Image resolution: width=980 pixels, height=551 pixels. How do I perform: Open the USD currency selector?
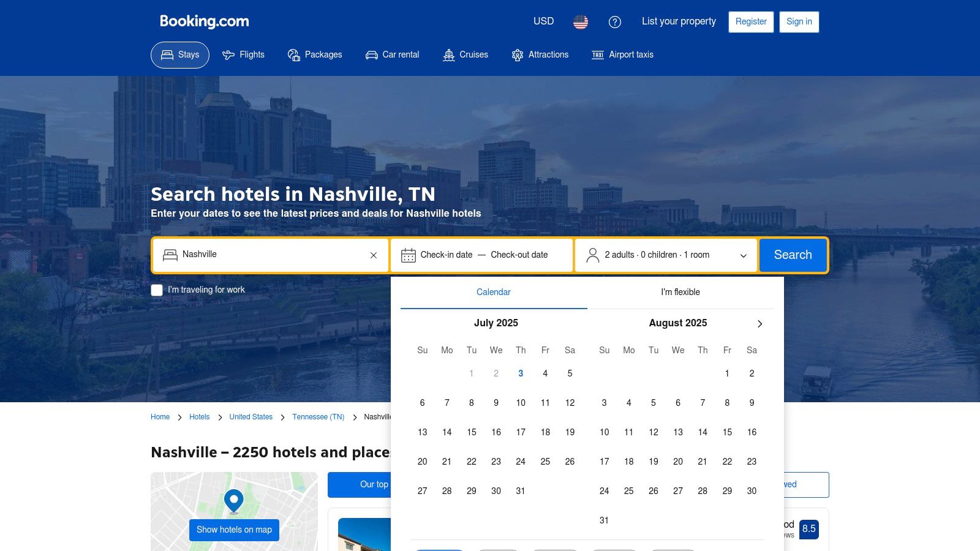coord(543,21)
